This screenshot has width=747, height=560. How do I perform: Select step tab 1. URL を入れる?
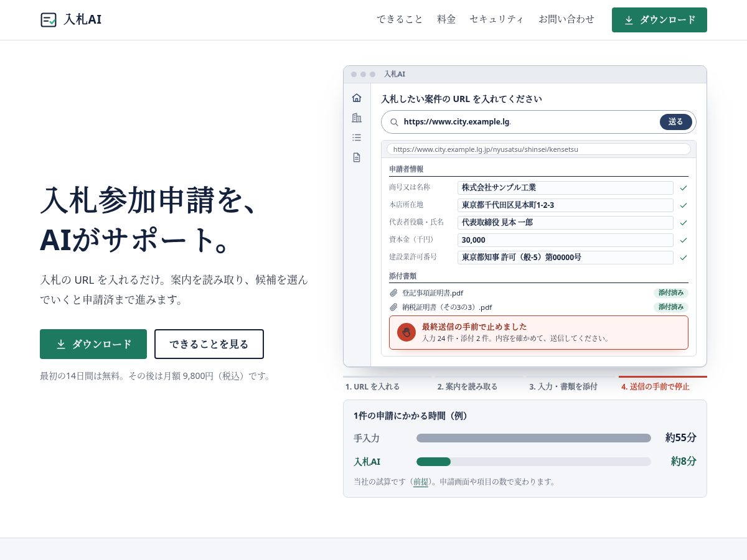pos(387,385)
